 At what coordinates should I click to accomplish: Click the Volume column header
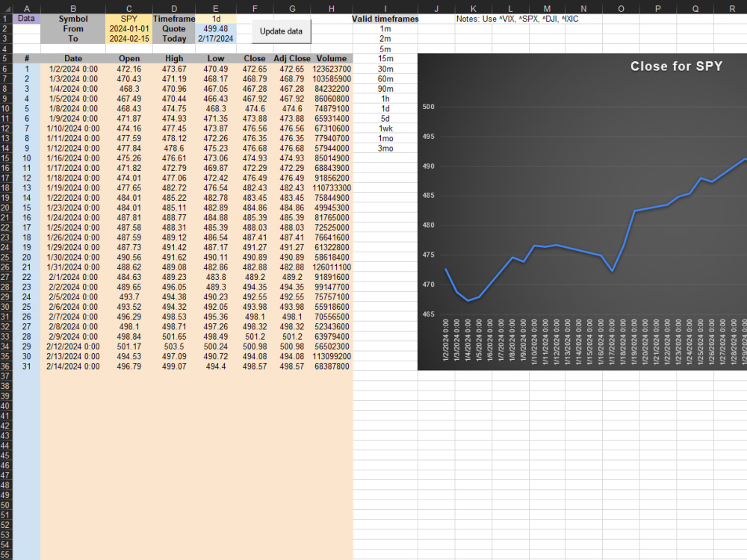coord(332,58)
